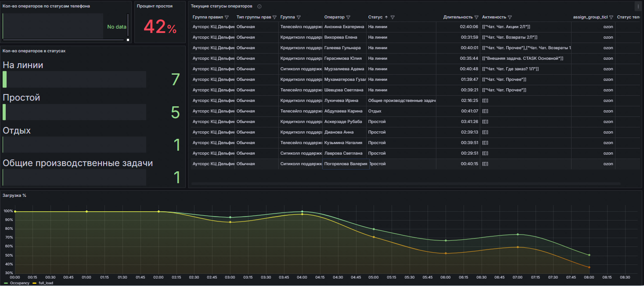This screenshot has height=286, width=644.
Task: Click vertical scrollbar in phone statuses panel
Action: (x=128, y=24)
